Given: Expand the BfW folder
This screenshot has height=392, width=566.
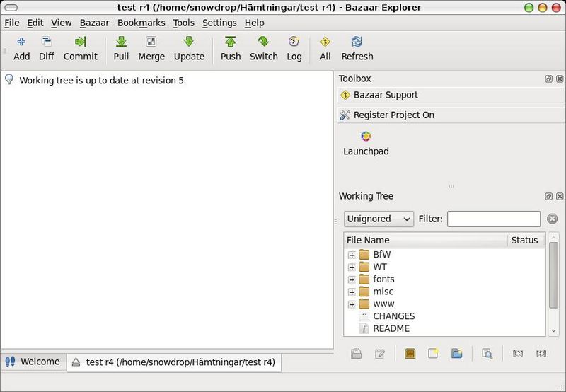Looking at the screenshot, I should click(x=352, y=255).
